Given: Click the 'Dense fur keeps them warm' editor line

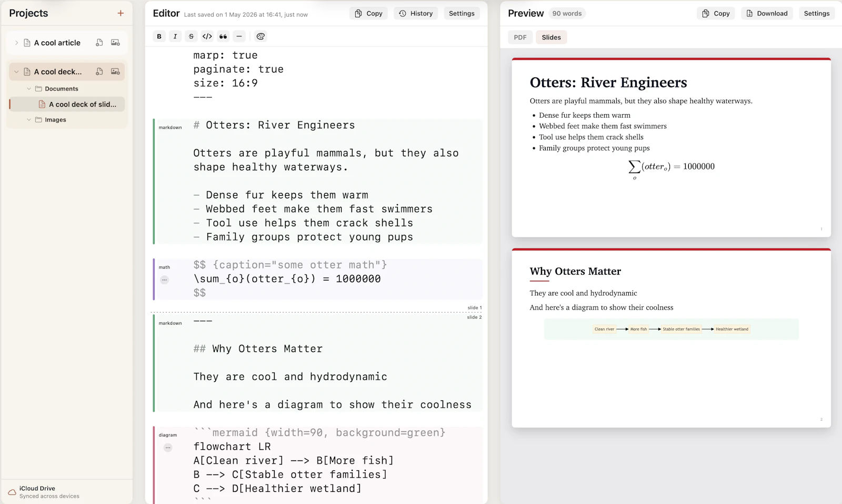Looking at the screenshot, I should 280,195.
